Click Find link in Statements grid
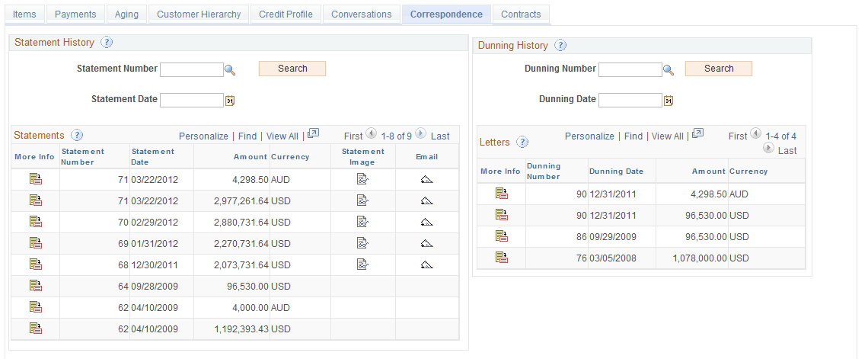The width and height of the screenshot is (868, 359). click(247, 136)
